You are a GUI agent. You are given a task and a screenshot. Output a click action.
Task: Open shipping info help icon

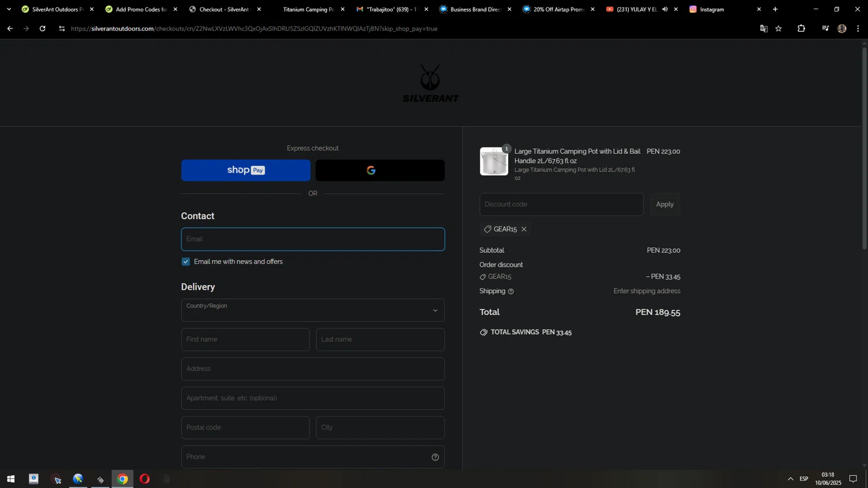click(x=510, y=291)
